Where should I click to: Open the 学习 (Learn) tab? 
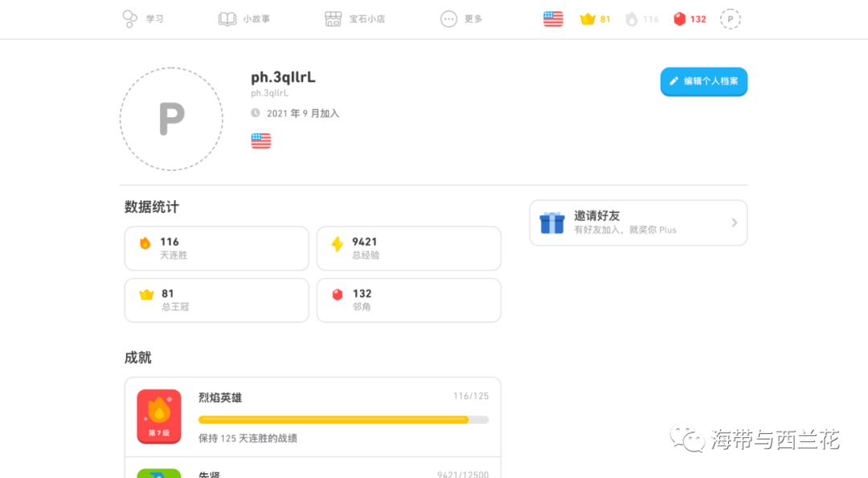(x=143, y=19)
